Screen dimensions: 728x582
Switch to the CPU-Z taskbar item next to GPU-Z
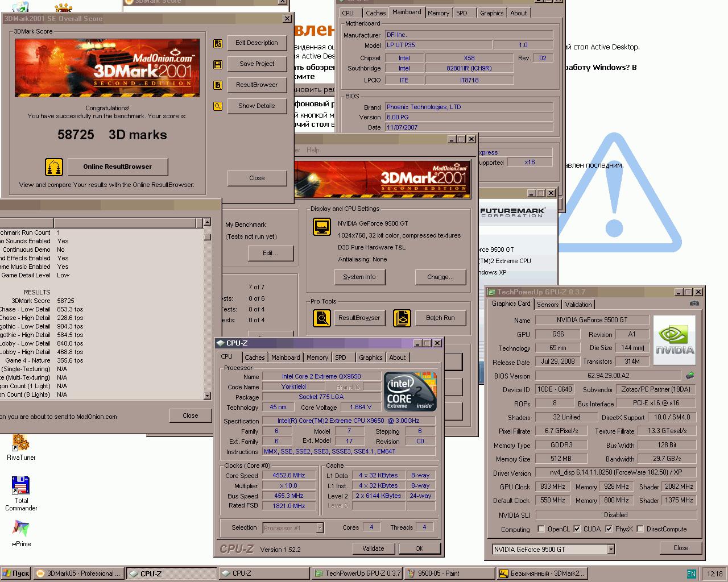264,573
